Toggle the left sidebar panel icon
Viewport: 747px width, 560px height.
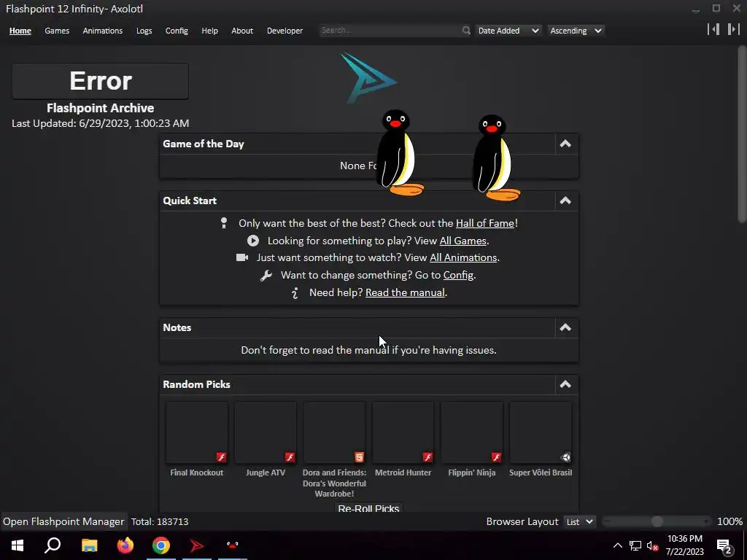click(x=713, y=29)
